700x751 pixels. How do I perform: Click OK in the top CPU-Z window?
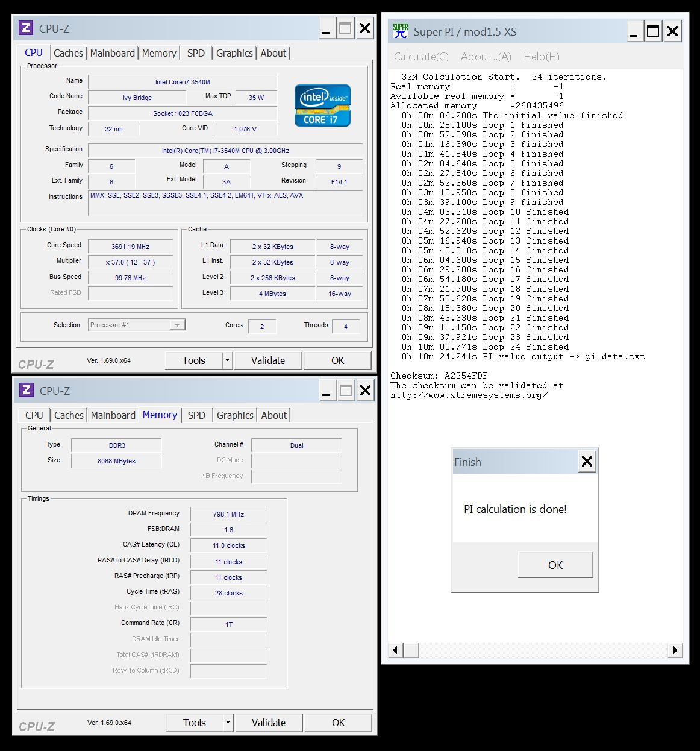(x=338, y=360)
